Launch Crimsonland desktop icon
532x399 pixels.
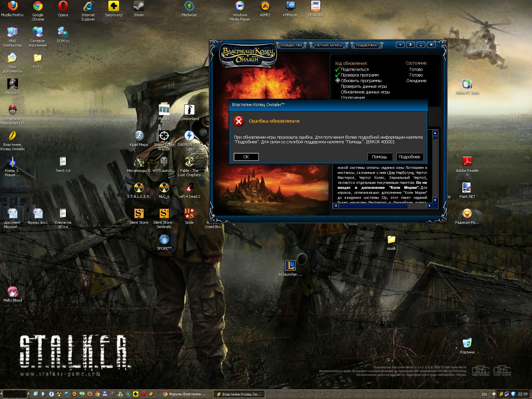pos(189,112)
